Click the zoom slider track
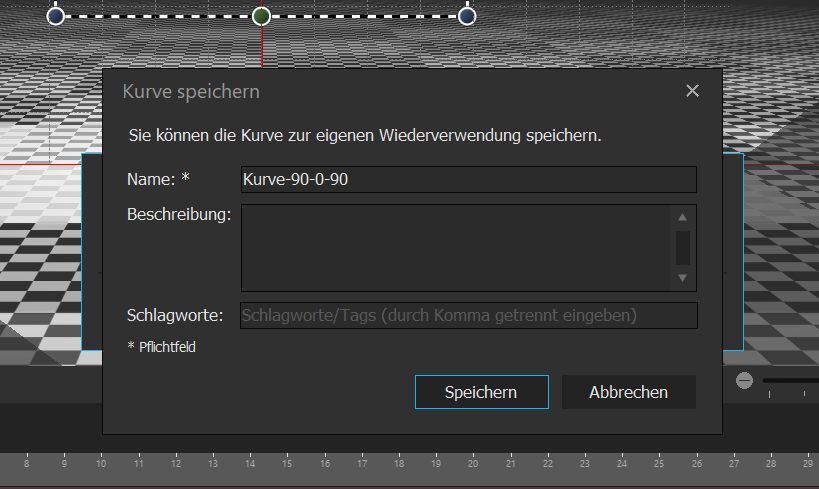Image resolution: width=819 pixels, height=489 pixels. tap(792, 380)
